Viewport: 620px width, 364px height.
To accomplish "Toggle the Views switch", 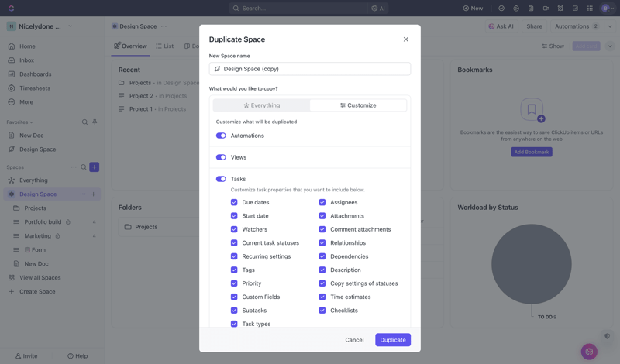I will click(x=221, y=157).
